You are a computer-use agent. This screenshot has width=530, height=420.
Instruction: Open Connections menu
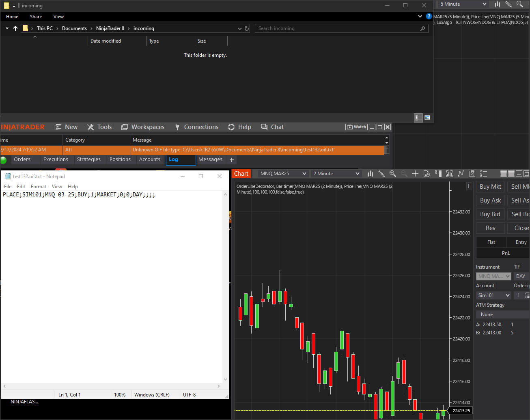point(196,127)
